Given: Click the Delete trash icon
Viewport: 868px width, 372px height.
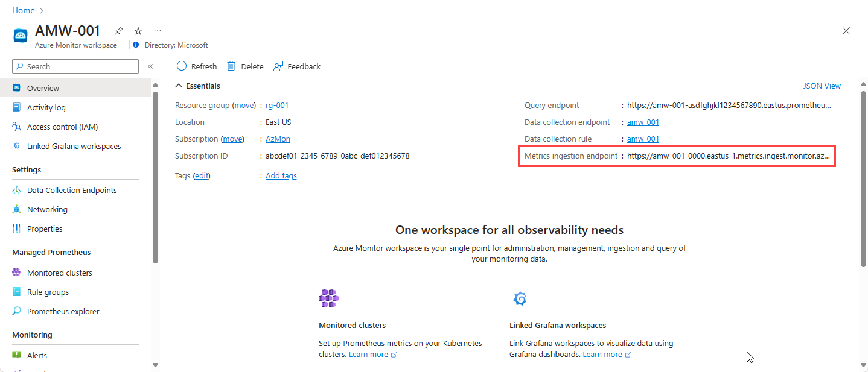Looking at the screenshot, I should coord(231,66).
